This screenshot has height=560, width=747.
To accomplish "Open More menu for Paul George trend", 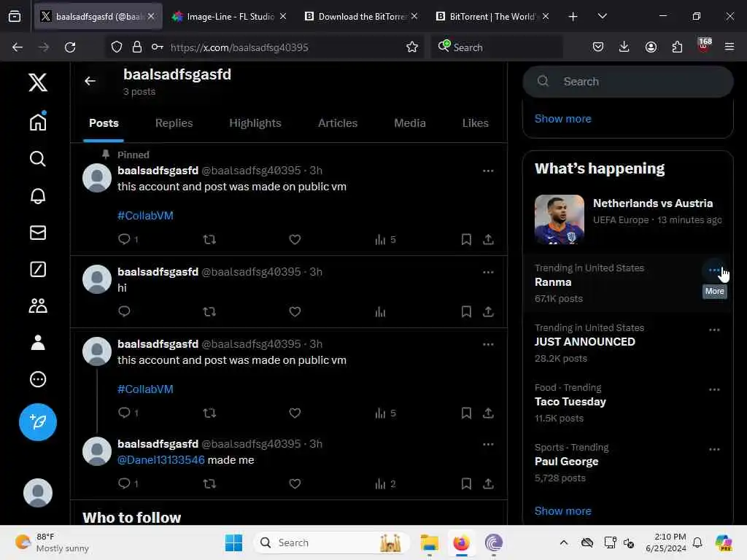I will (714, 449).
